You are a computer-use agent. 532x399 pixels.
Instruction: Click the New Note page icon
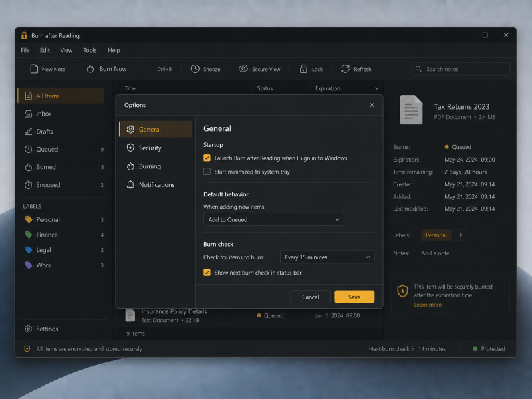34,69
